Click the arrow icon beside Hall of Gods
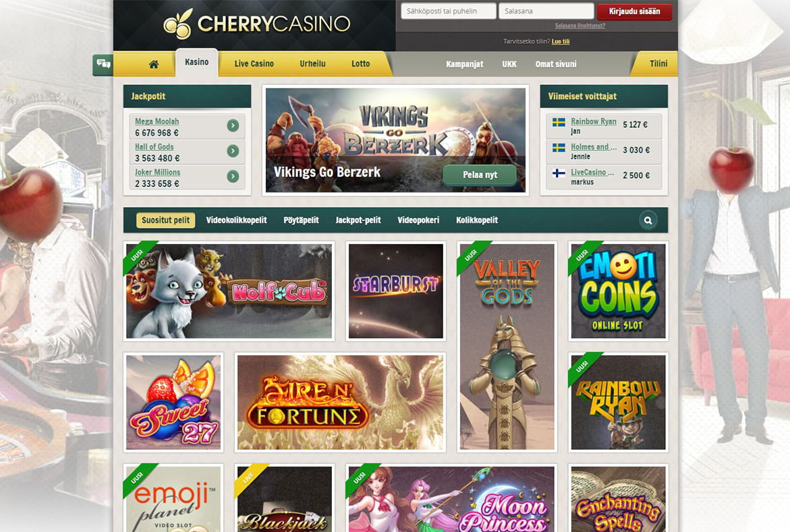This screenshot has width=790, height=532. point(233,150)
